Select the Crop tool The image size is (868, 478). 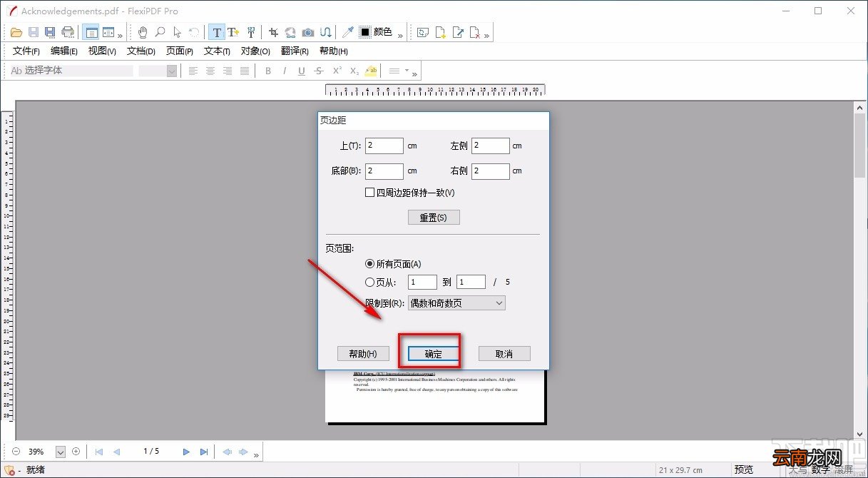[273, 32]
